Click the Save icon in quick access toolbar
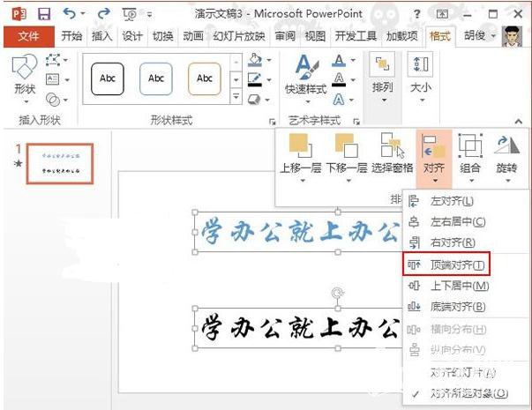 [x=44, y=14]
